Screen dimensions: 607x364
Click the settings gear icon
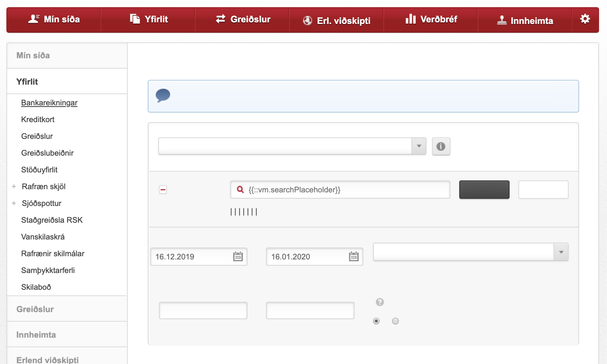tap(585, 19)
